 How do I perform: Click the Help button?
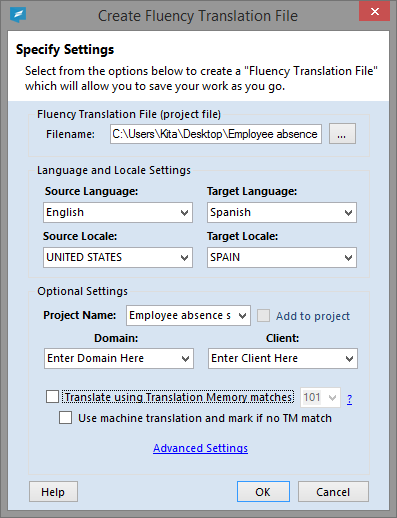click(x=53, y=492)
